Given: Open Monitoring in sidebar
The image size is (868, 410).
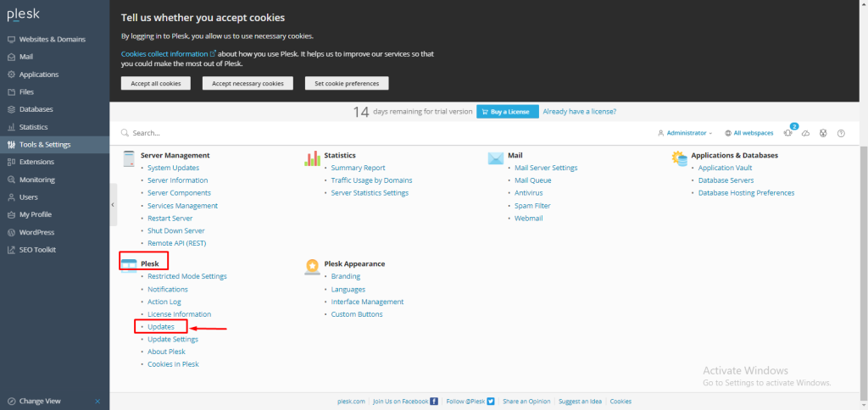Looking at the screenshot, I should [55, 180].
